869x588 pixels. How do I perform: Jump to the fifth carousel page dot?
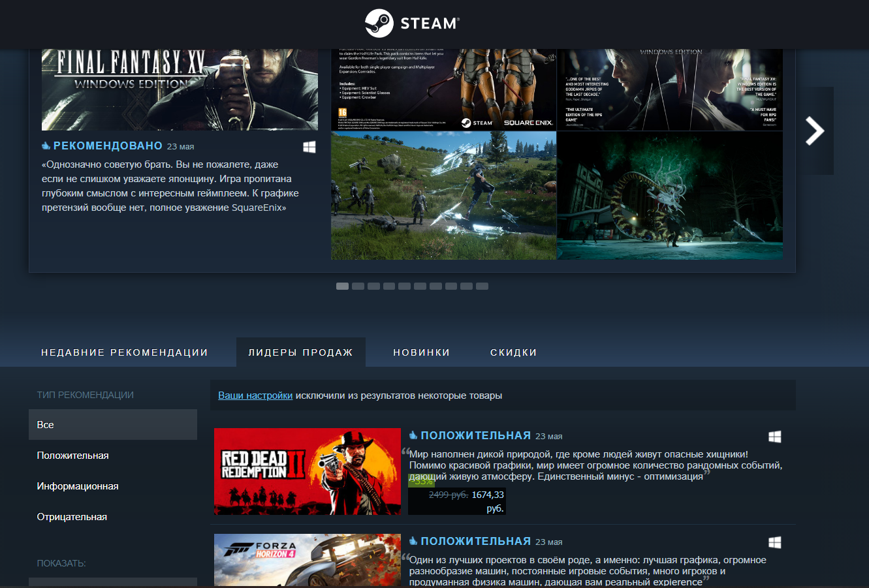point(405,286)
